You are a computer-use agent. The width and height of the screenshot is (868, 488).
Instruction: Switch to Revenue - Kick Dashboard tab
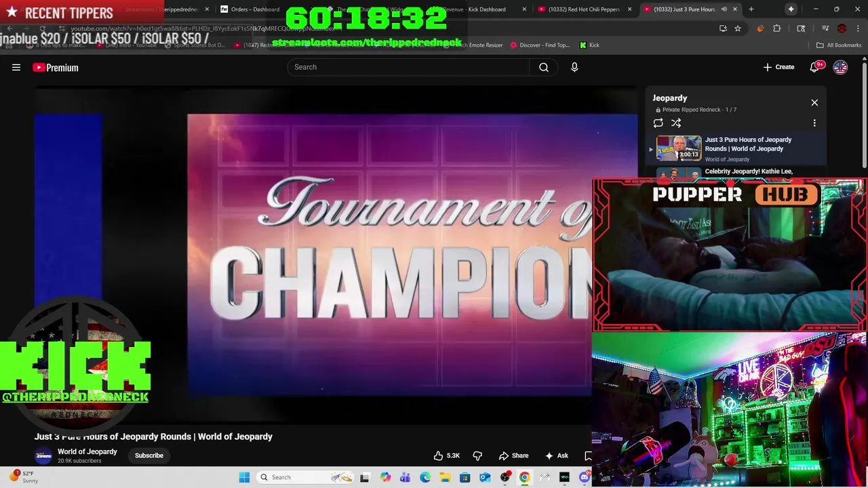[x=481, y=9]
